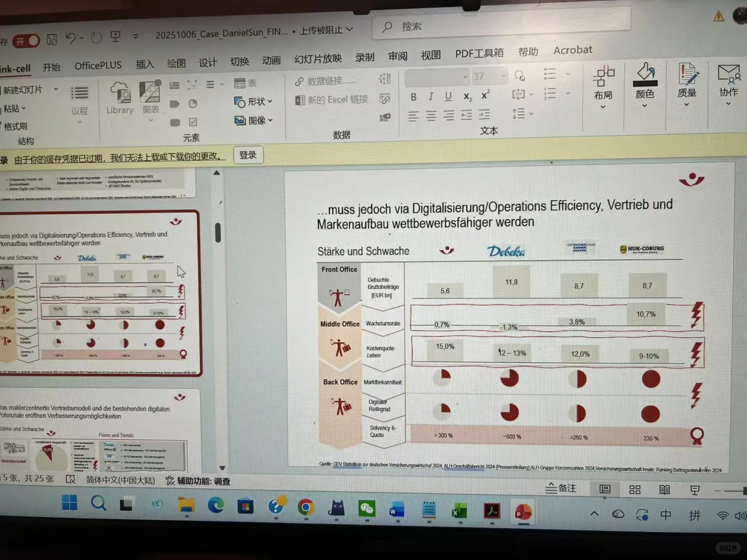Switch to reading view
Image resolution: width=747 pixels, height=560 pixels.
coord(665,489)
